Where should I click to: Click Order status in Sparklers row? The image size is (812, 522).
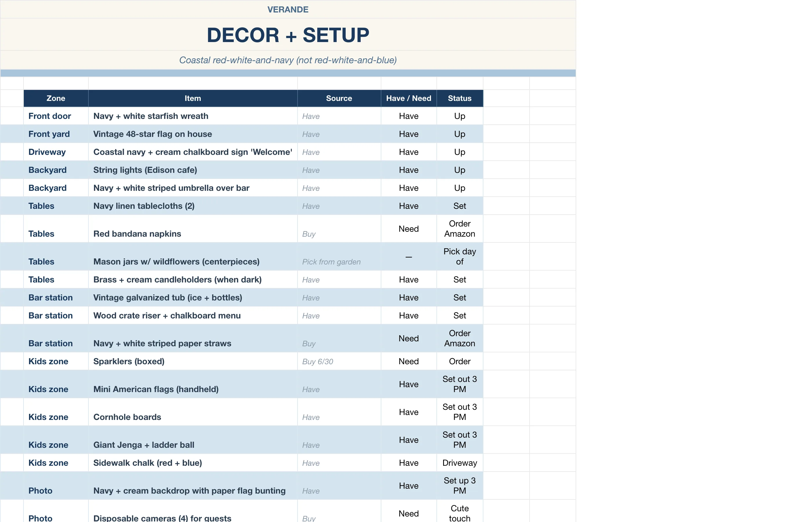(x=460, y=361)
